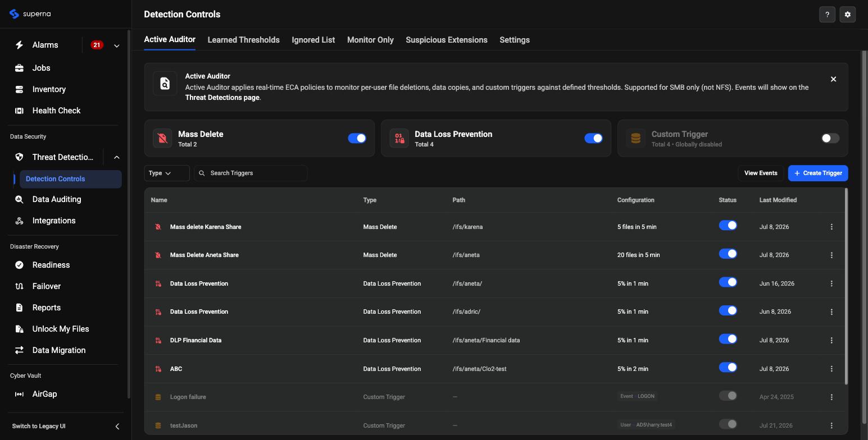The height and width of the screenshot is (440, 868).
Task: Sort by Last Modified column header
Action: 778,200
